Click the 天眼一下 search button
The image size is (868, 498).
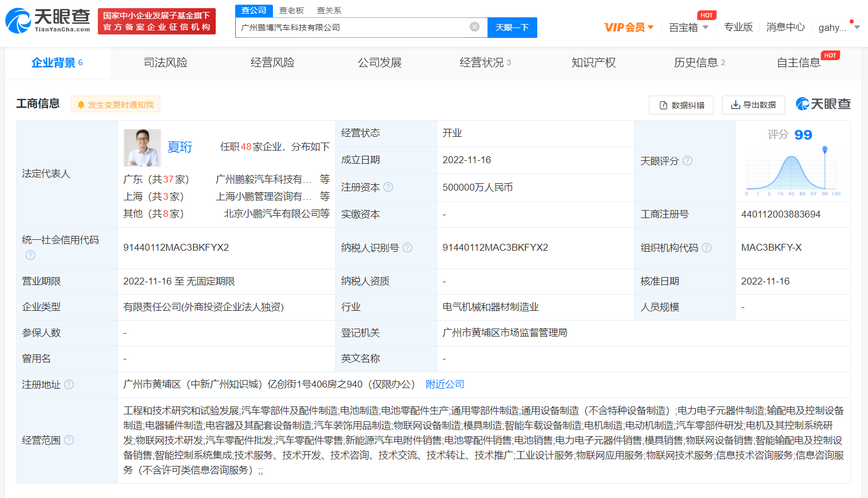point(512,27)
